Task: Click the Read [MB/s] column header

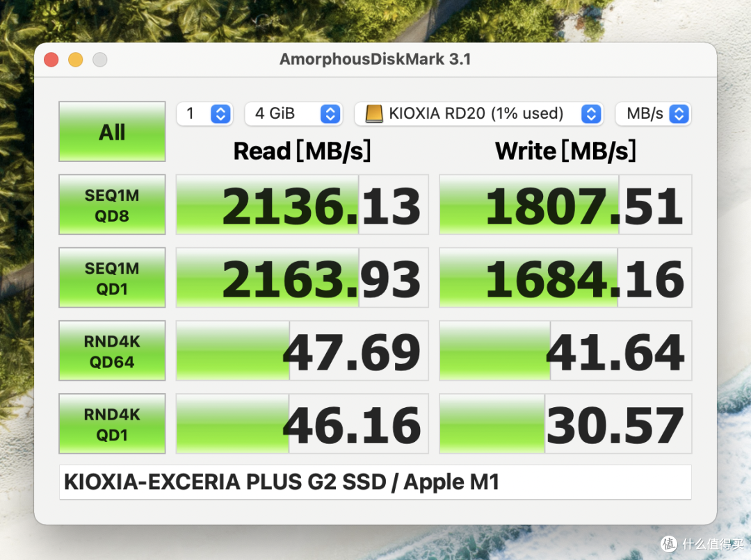Action: coord(302,151)
